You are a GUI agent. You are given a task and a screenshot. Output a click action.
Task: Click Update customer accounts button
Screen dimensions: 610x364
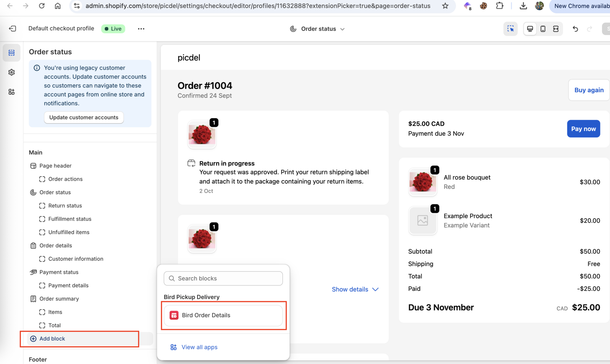click(84, 117)
